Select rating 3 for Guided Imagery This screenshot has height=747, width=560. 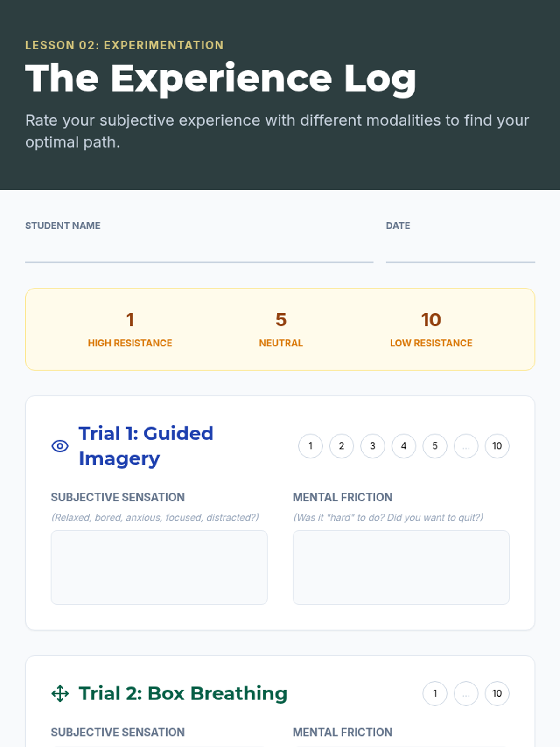pos(372,446)
